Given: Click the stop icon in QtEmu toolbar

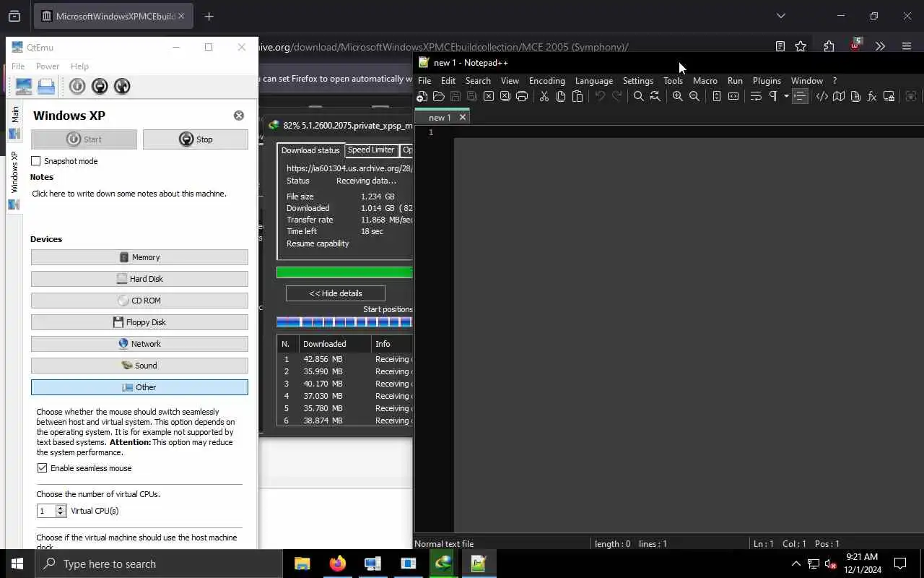Looking at the screenshot, I should click(x=100, y=87).
